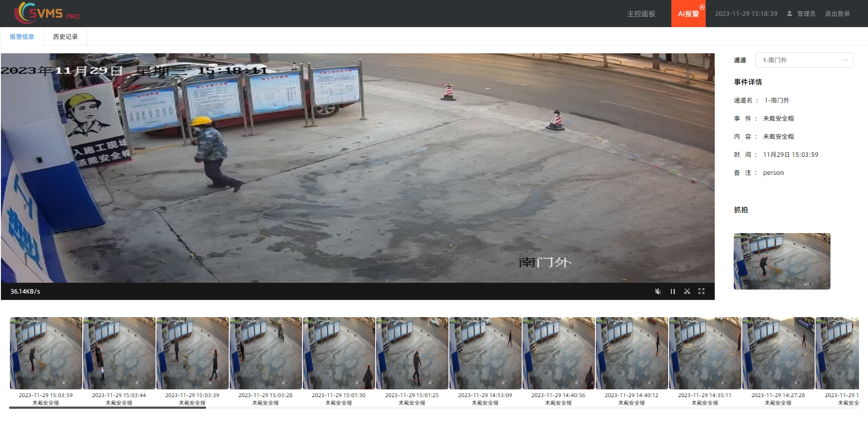Screen dimensions: 868x435
Task: Click the horizontal thumbnail scrollbar
Action: [108, 407]
